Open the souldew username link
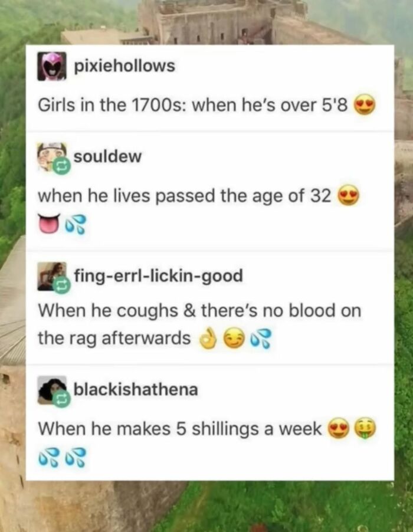The width and height of the screenshot is (413, 532). pyautogui.click(x=107, y=156)
